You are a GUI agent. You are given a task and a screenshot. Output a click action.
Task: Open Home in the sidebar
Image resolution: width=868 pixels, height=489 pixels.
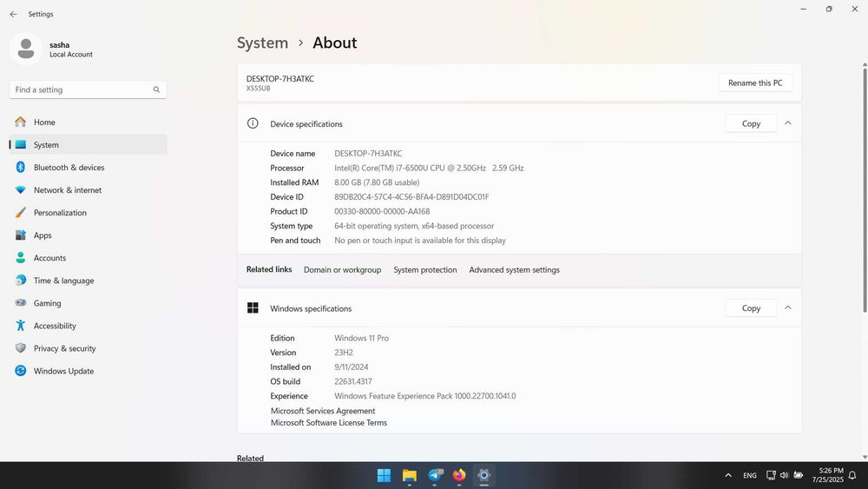[88, 122]
